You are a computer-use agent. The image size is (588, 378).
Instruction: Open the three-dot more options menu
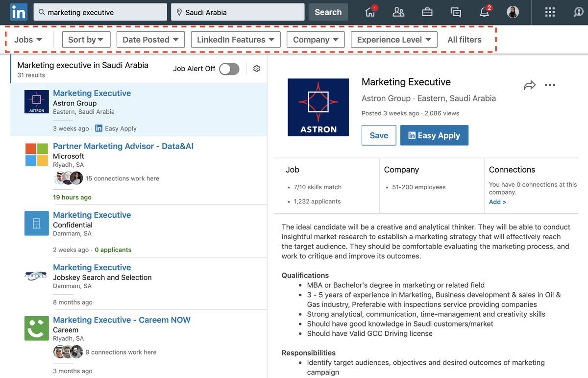[550, 85]
